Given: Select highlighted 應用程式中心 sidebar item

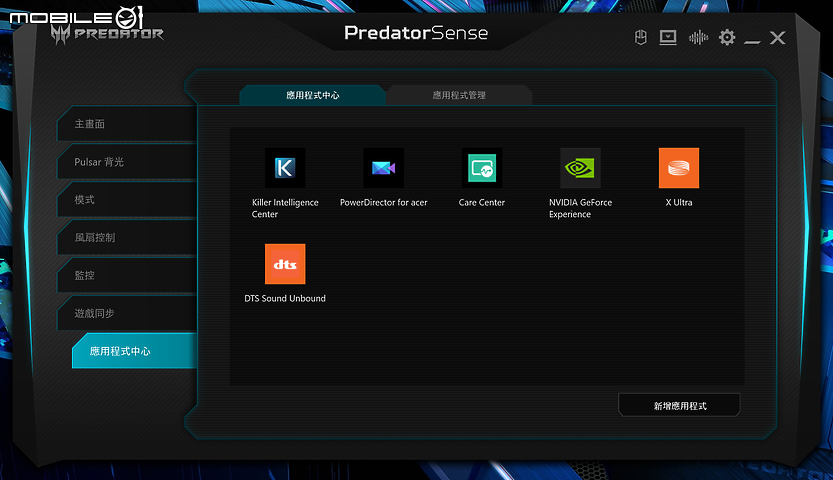Looking at the screenshot, I should [134, 351].
